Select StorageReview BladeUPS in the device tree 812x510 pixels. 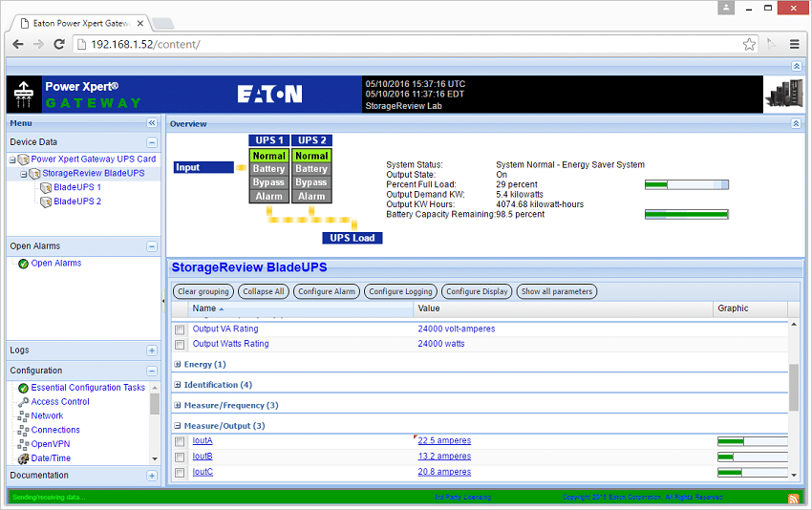(94, 173)
